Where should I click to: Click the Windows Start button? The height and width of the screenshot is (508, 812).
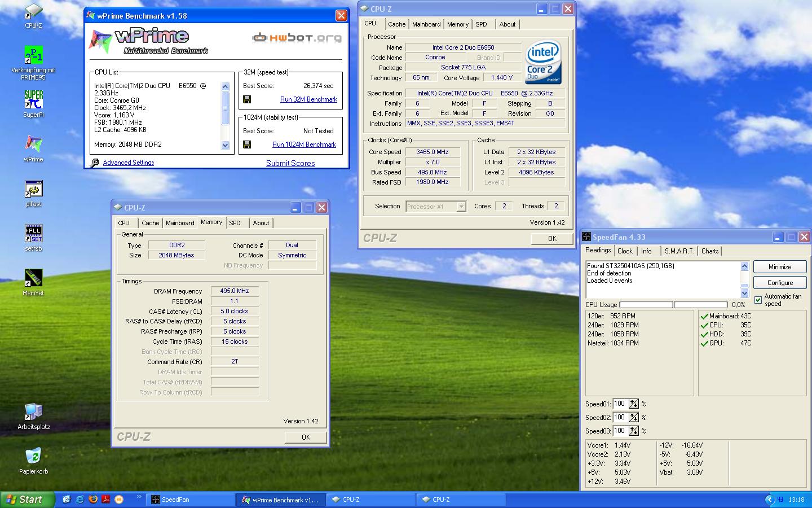(x=27, y=500)
